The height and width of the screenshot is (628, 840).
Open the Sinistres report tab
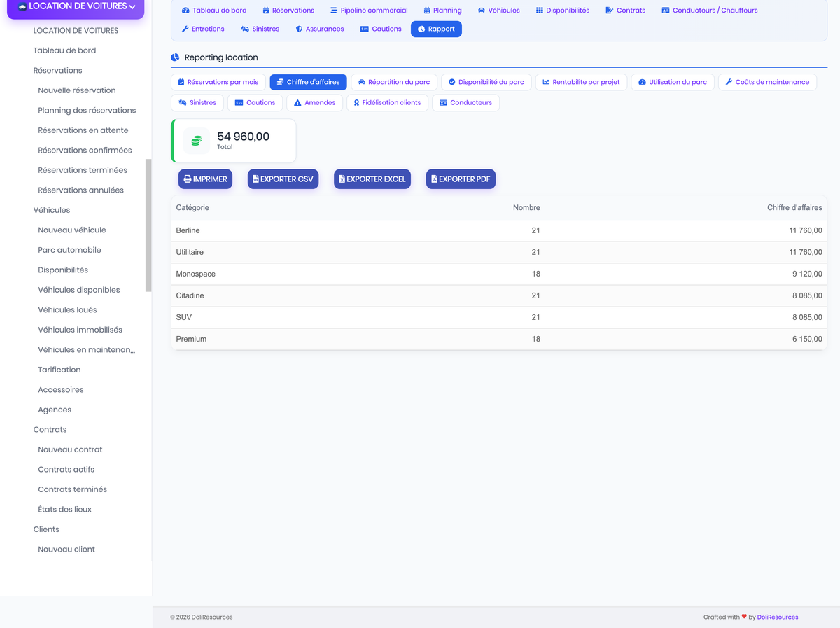pyautogui.click(x=197, y=103)
